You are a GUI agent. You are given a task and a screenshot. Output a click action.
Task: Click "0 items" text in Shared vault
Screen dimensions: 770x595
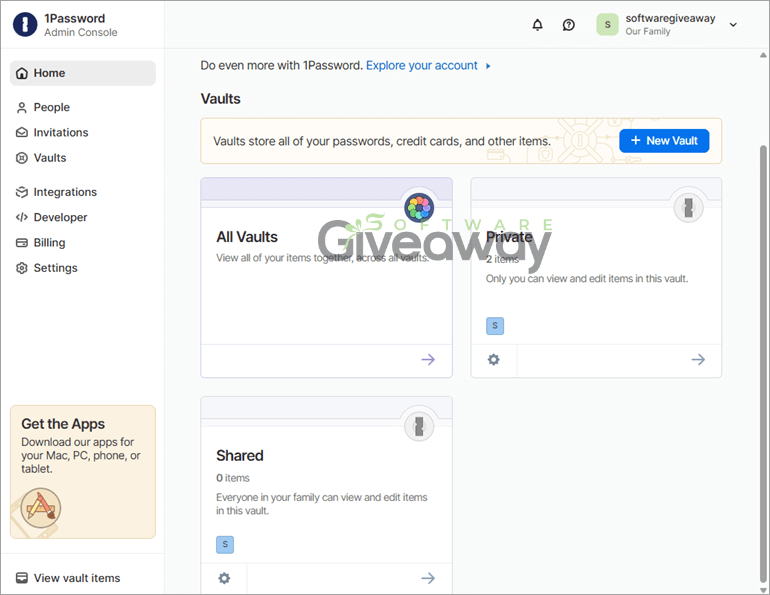click(233, 478)
